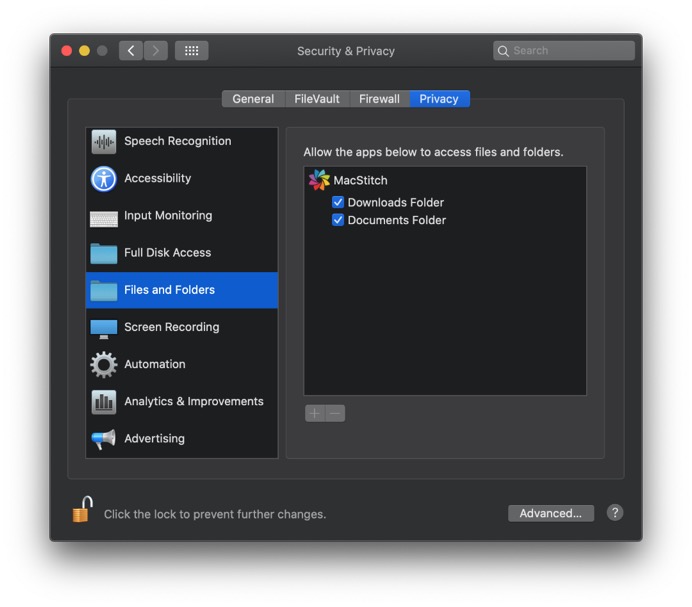
Task: Open Analytics & Improvements chart icon
Action: coord(104,402)
